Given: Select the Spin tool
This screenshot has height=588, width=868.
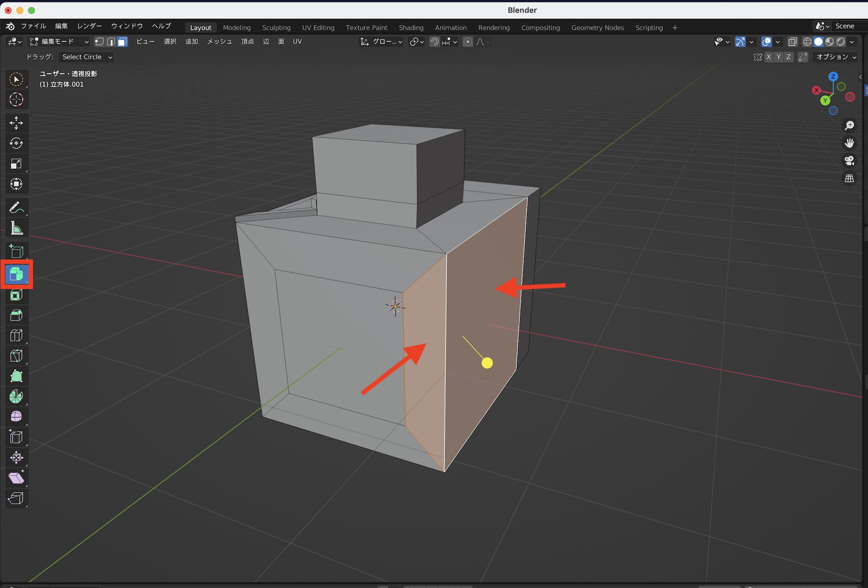Looking at the screenshot, I should [16, 396].
